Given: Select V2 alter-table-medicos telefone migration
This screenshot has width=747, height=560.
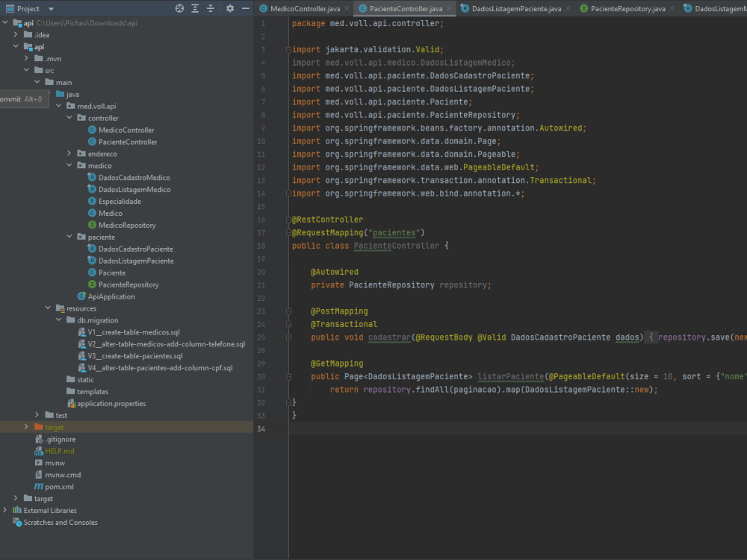Looking at the screenshot, I should coord(167,344).
